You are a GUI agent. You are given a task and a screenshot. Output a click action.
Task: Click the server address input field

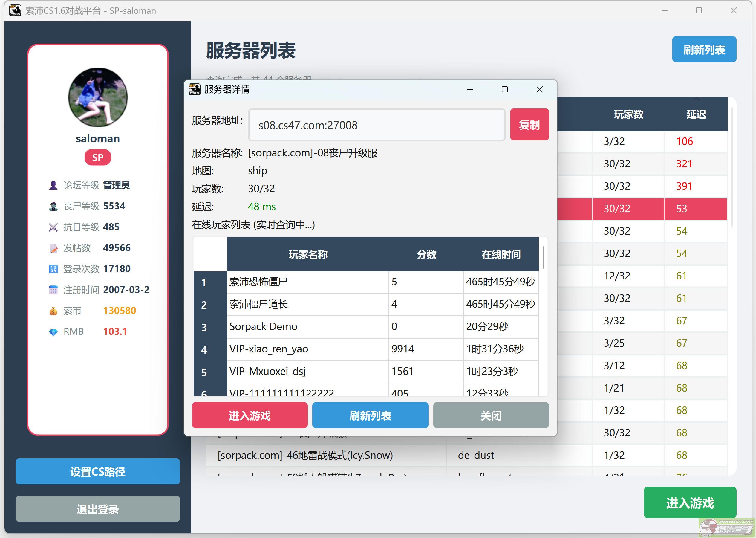(376, 125)
